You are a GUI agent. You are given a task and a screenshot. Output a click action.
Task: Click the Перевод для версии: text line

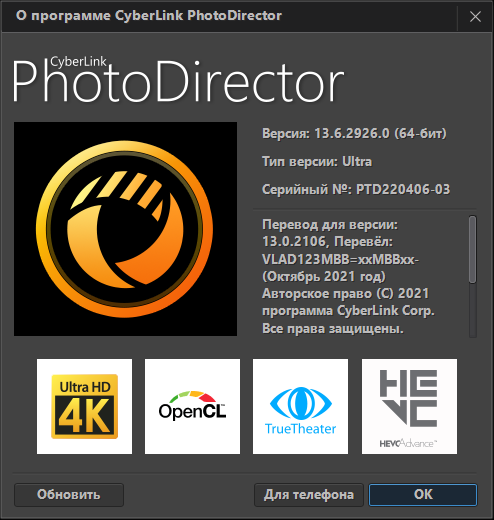pyautogui.click(x=330, y=225)
